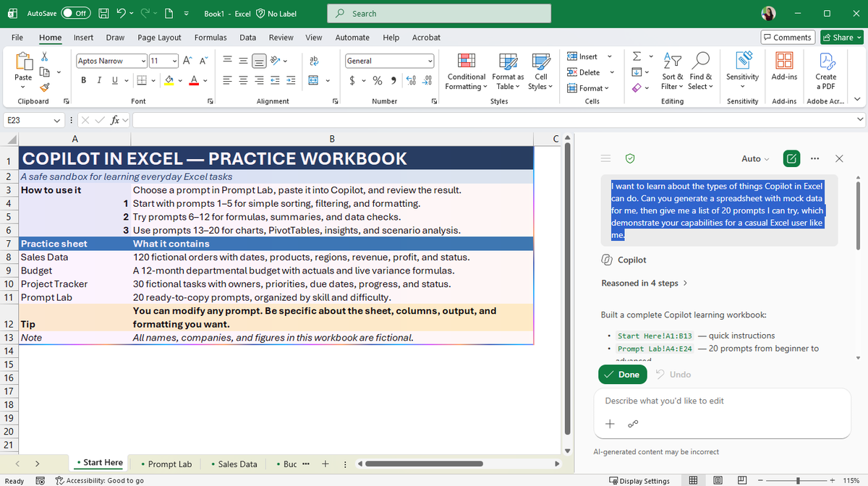Screen dimensions: 868x486
Task: Click Undo in Copilot pane
Action: (x=673, y=374)
